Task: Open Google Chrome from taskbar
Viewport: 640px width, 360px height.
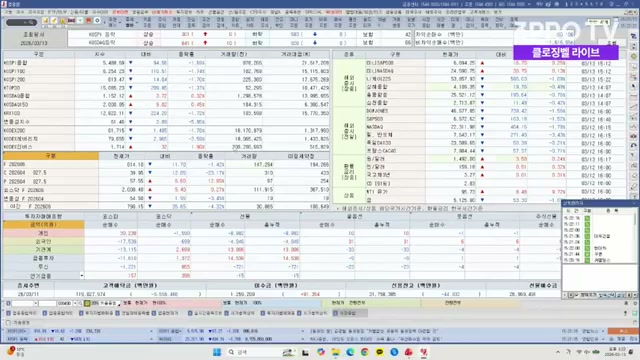Action: coord(364,352)
